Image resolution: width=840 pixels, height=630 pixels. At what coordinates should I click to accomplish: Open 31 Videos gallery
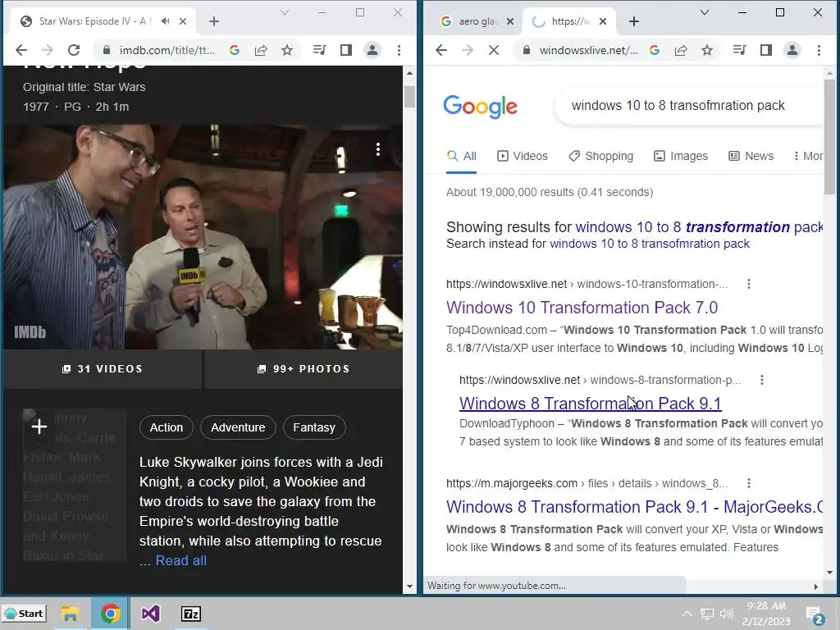click(x=103, y=369)
